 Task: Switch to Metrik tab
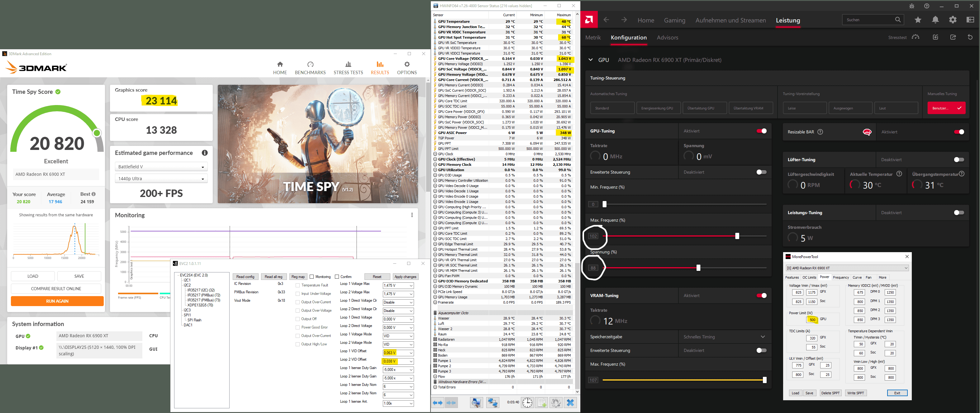coord(593,37)
